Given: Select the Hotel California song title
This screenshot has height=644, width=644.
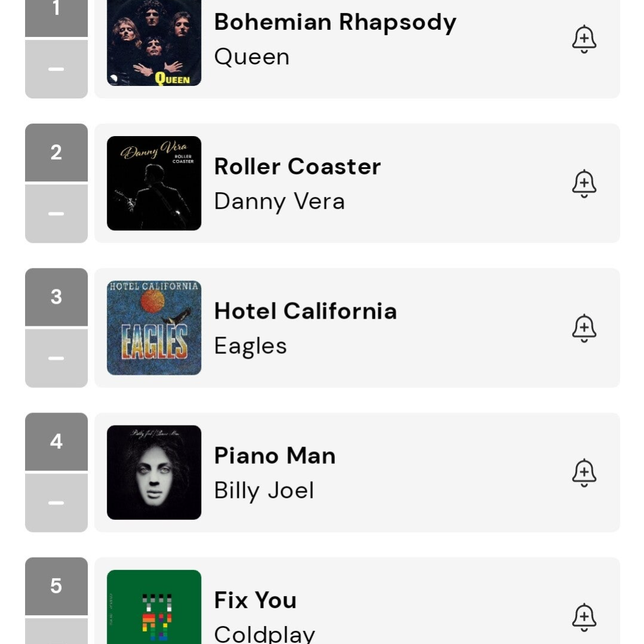Looking at the screenshot, I should click(x=305, y=311).
